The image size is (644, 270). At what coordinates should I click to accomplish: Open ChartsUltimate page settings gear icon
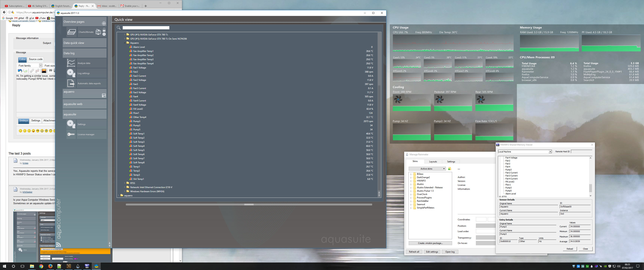point(104,34)
